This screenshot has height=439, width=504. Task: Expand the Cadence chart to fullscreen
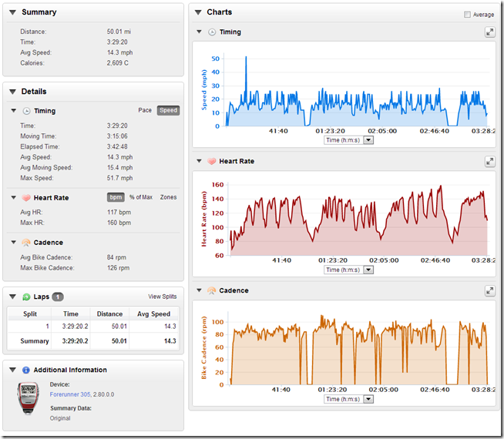[x=489, y=291]
